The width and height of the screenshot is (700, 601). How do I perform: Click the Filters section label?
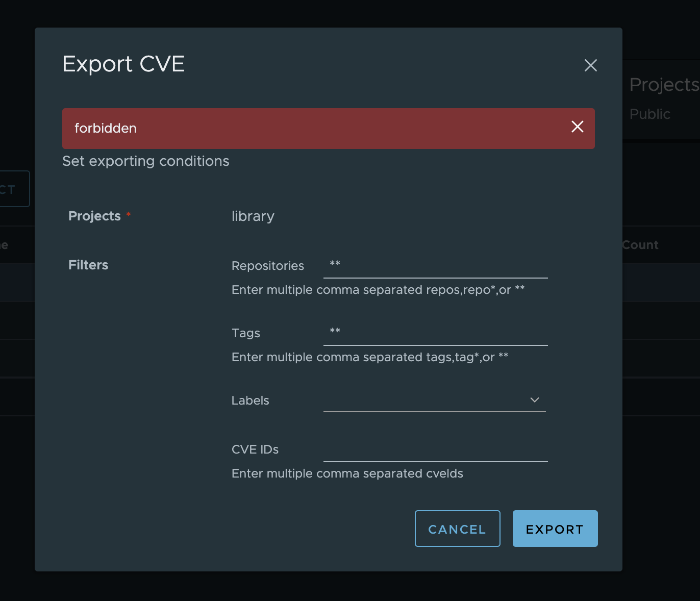coord(88,265)
